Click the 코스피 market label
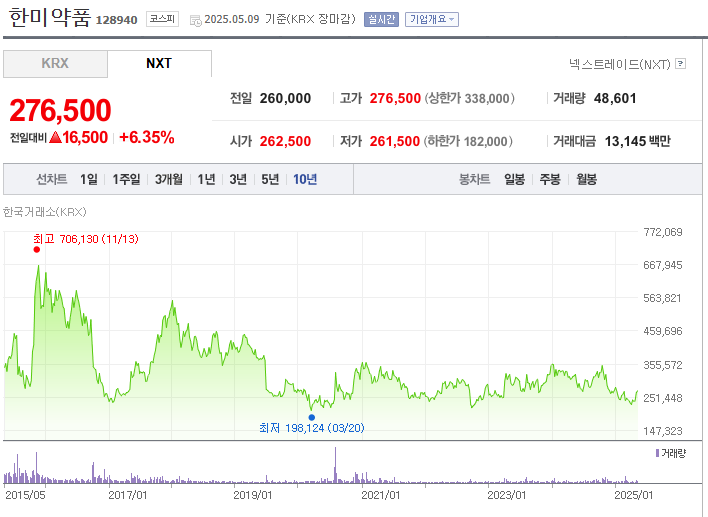This screenshot has width=708, height=517. [x=162, y=19]
